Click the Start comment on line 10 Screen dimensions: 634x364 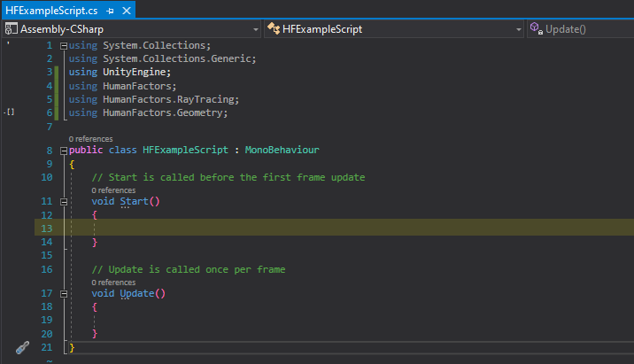coord(228,177)
